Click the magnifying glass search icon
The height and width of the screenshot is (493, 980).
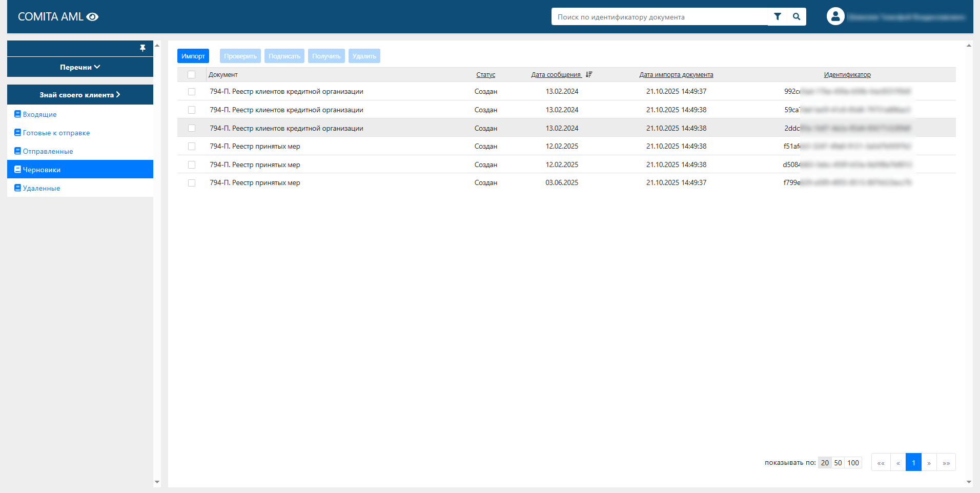click(796, 16)
